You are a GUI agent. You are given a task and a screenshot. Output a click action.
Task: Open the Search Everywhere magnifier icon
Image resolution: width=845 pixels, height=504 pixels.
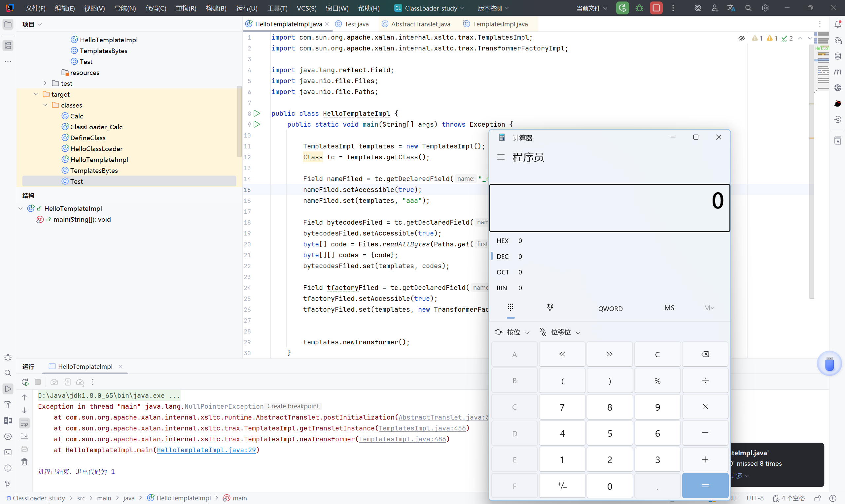click(748, 8)
